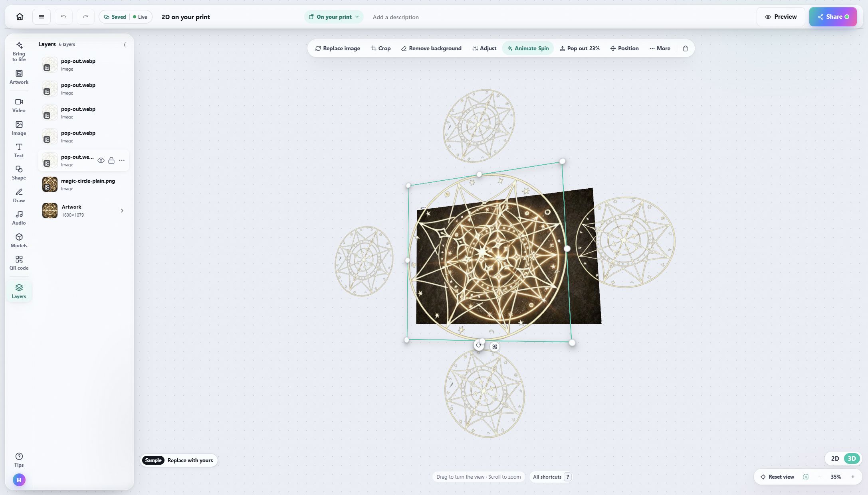Select the Draw tool
Viewport: 868px width, 495px height.
tap(19, 195)
